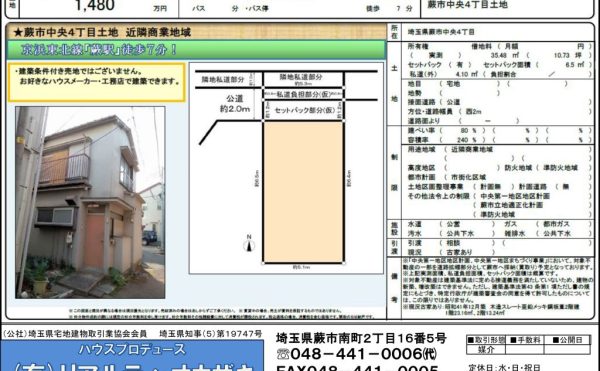Open the old house photo thumbnail

90,202
